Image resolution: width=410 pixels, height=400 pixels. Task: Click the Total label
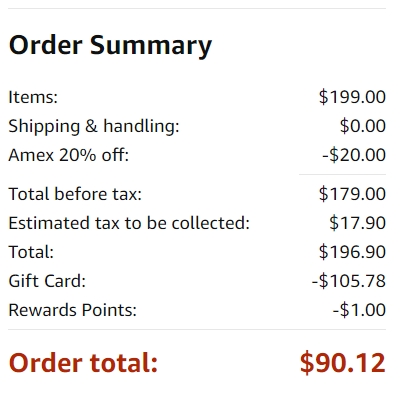[x=31, y=252]
